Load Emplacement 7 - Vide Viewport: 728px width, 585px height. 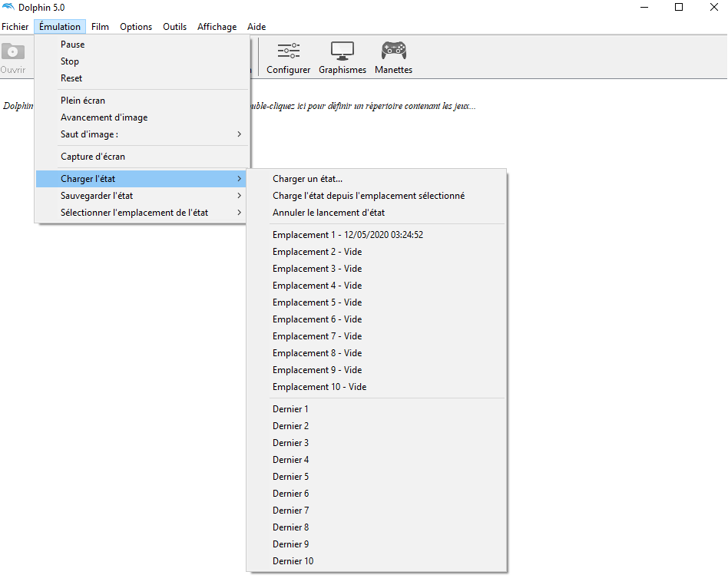click(376, 336)
